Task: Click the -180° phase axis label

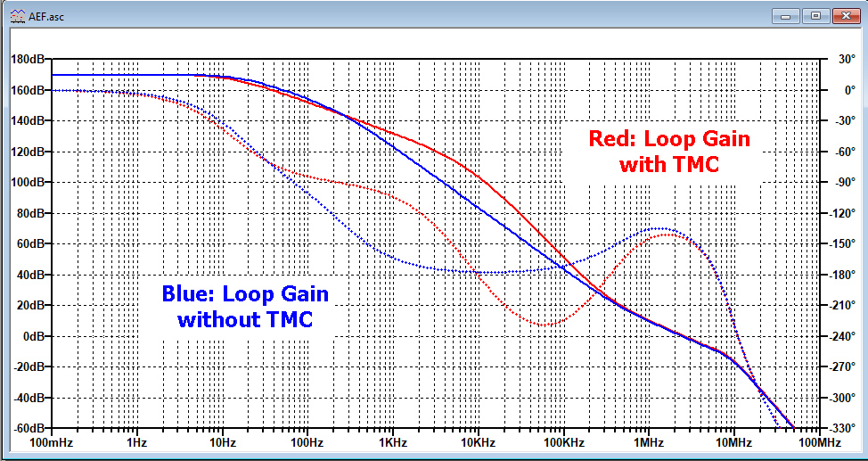Action: tap(843, 275)
